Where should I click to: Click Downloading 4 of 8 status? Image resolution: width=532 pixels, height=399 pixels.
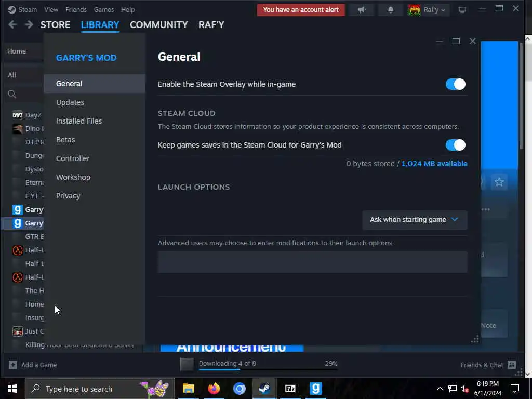(x=228, y=363)
